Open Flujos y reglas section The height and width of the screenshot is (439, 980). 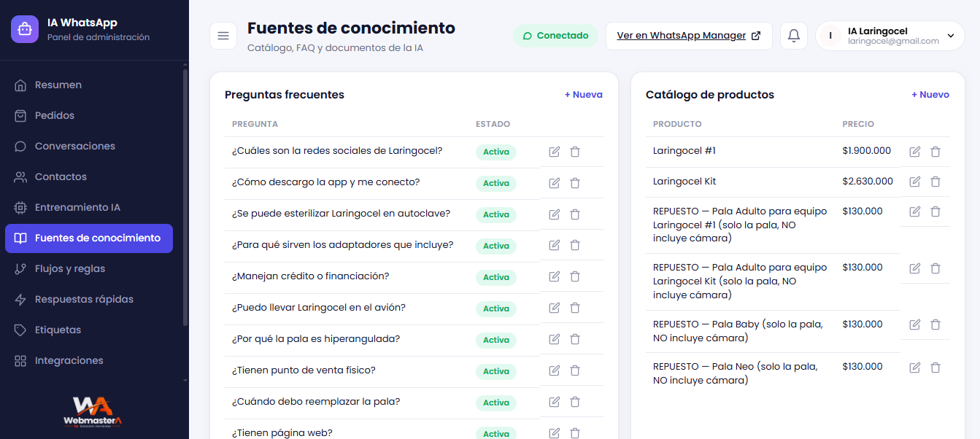tap(89, 268)
